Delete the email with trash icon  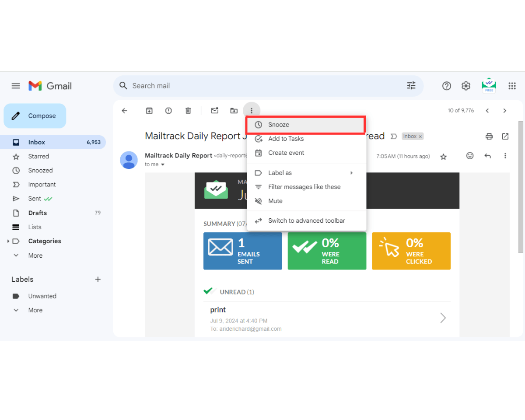tap(188, 111)
